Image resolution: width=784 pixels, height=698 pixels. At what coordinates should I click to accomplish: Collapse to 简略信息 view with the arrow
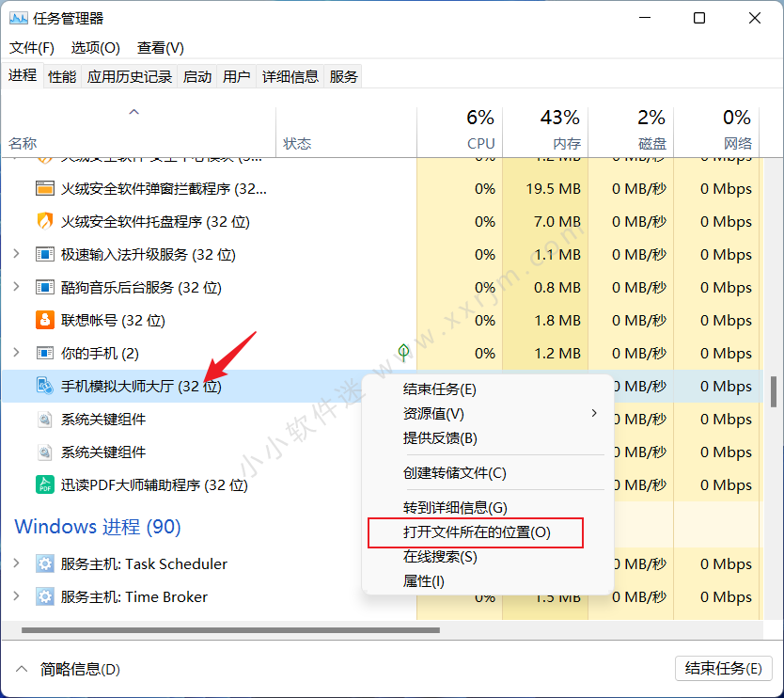coord(22,669)
